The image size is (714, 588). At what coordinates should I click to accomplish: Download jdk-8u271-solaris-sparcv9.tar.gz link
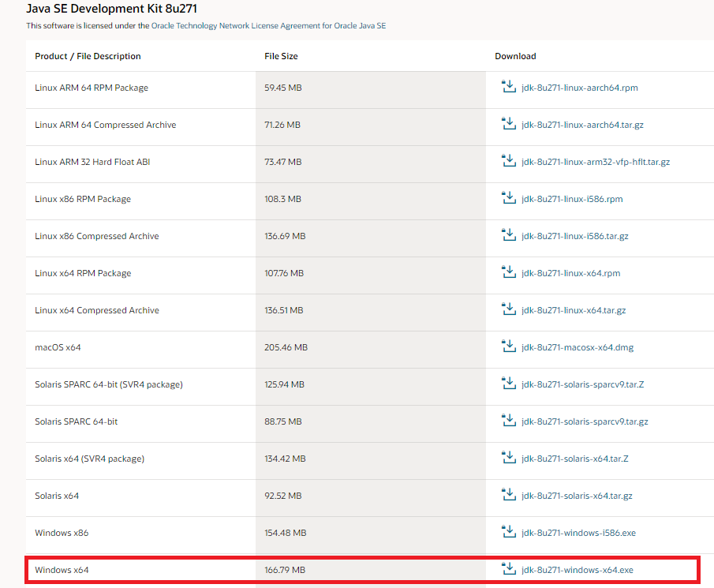[585, 421]
